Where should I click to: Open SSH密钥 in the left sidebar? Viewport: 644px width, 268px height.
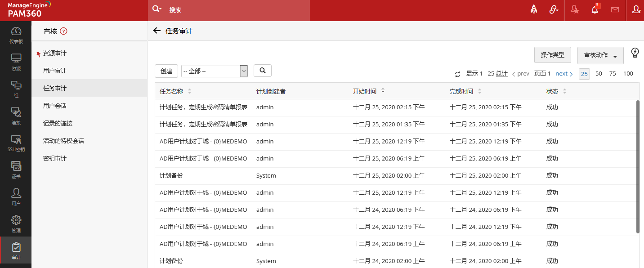tap(16, 143)
